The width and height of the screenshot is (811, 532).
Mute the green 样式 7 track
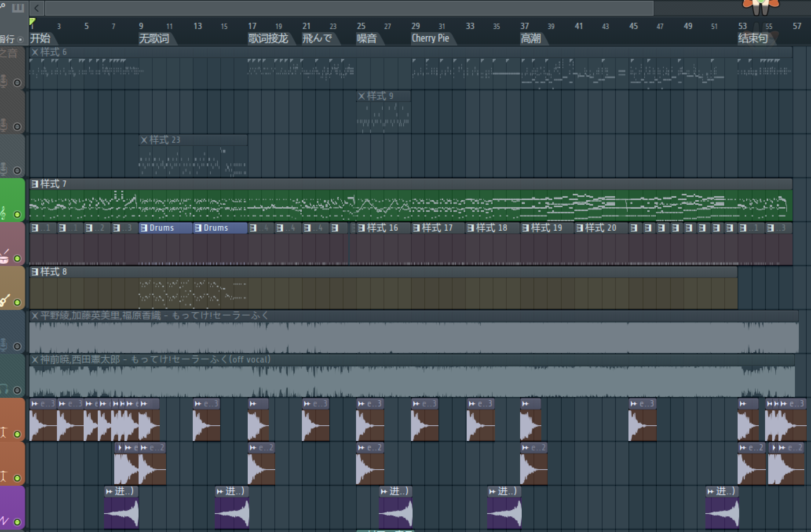[x=17, y=214]
